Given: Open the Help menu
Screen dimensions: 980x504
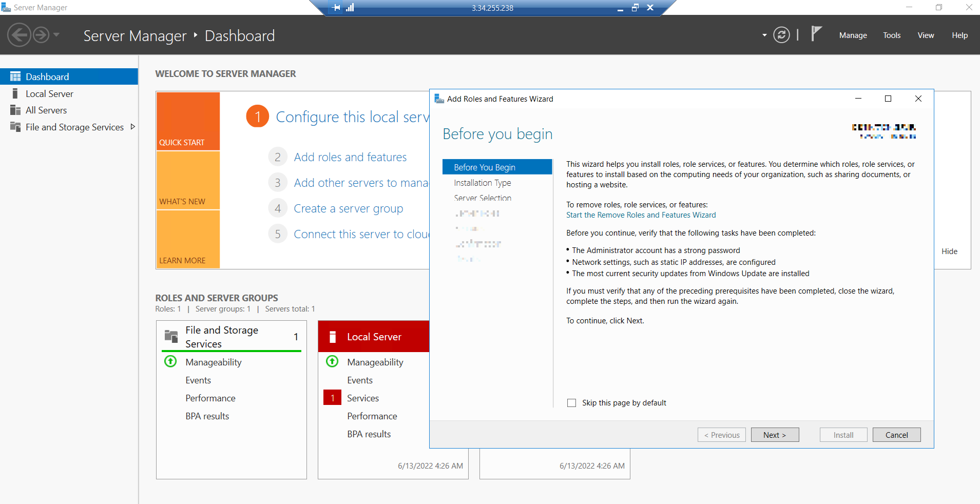Looking at the screenshot, I should (959, 35).
